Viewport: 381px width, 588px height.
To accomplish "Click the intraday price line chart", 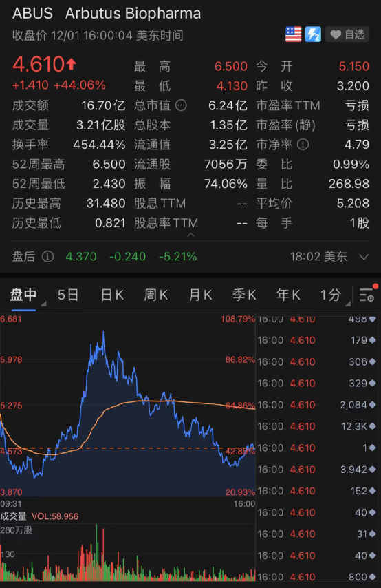I will click(127, 405).
